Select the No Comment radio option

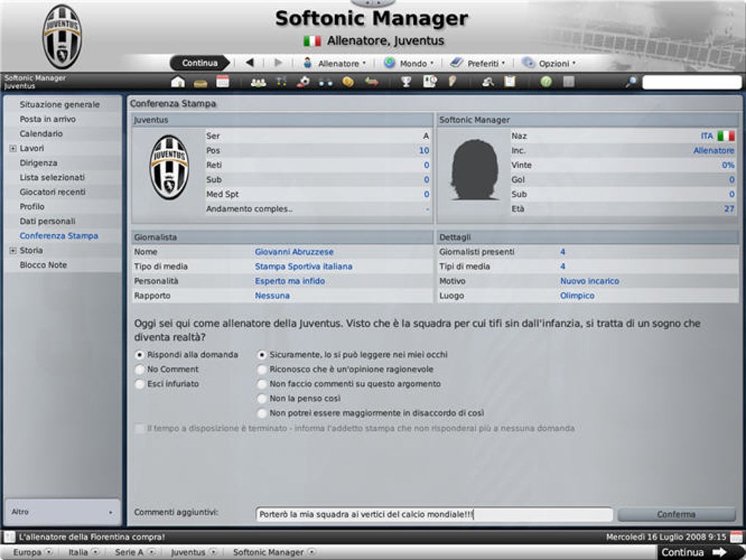[x=140, y=369]
